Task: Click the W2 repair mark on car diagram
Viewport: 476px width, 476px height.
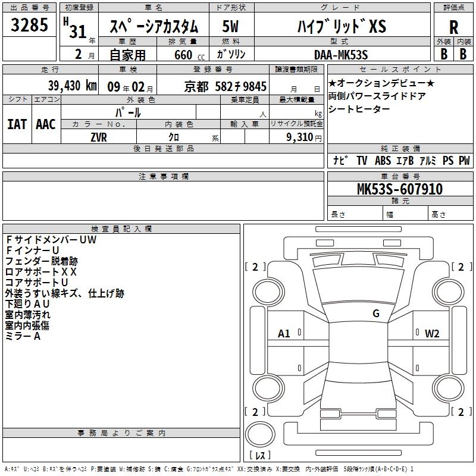Action: [432, 334]
